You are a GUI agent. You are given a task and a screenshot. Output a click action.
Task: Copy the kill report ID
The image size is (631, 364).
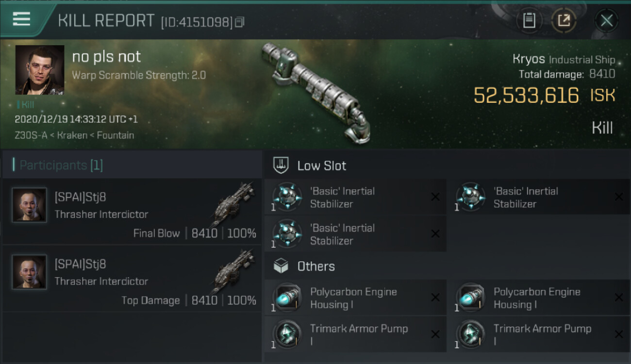239,22
